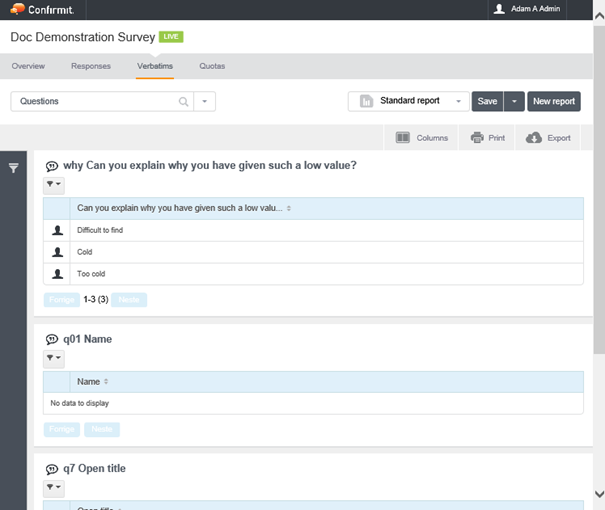Sort the Name column
Image resolution: width=605 pixels, height=510 pixels.
[106, 382]
